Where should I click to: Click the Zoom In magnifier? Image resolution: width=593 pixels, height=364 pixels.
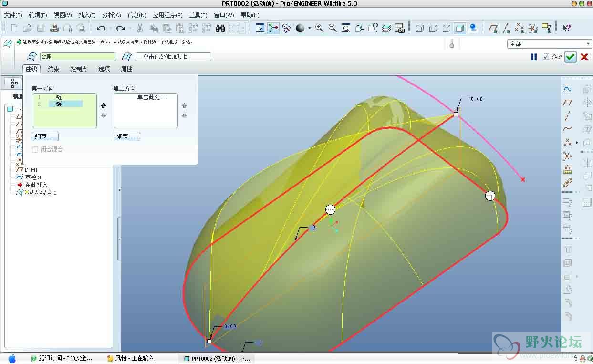pyautogui.click(x=319, y=28)
